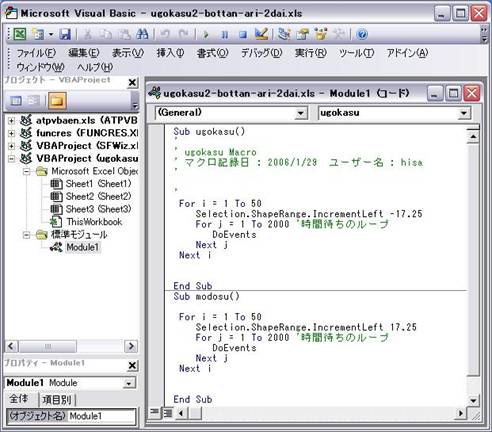Close the Properties panel
Viewport: 492px width, 432px height.
coord(132,366)
